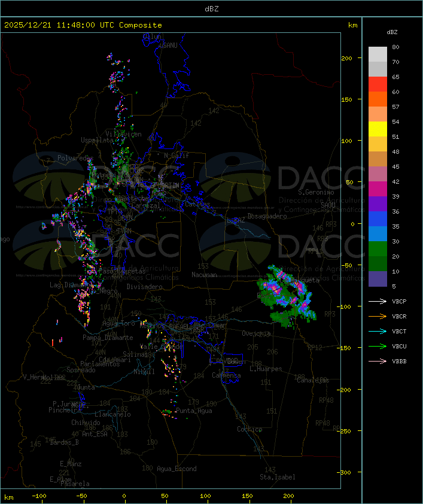Click the Llancanelo place label
The width and height of the screenshot is (423, 504).
click(x=112, y=414)
